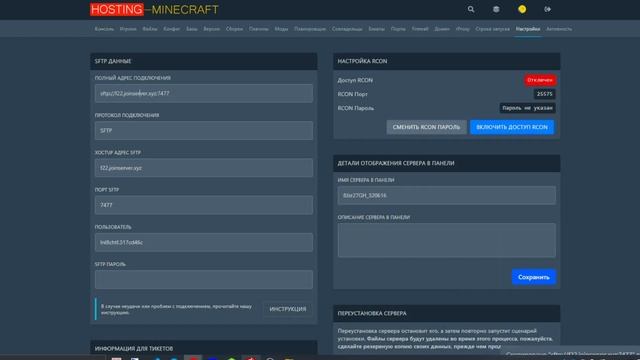Viewport: 640px width, 360px height.
Task: Click the connection protocol SFTP field
Action: (x=204, y=131)
